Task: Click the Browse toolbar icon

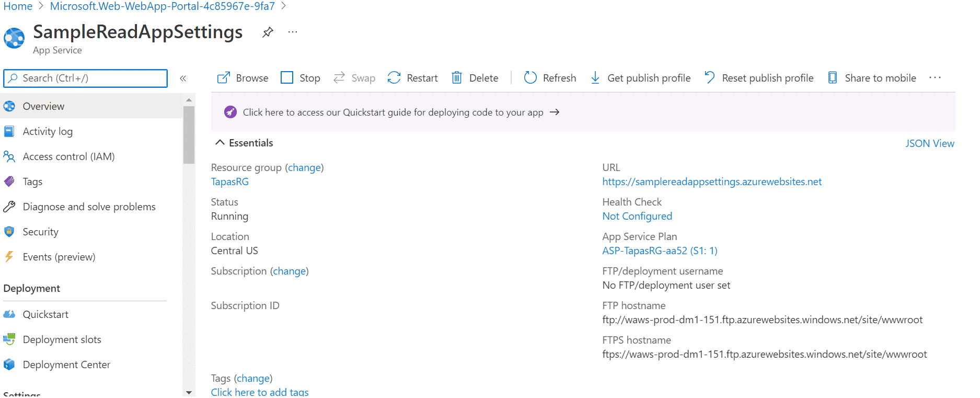Action: click(x=224, y=78)
